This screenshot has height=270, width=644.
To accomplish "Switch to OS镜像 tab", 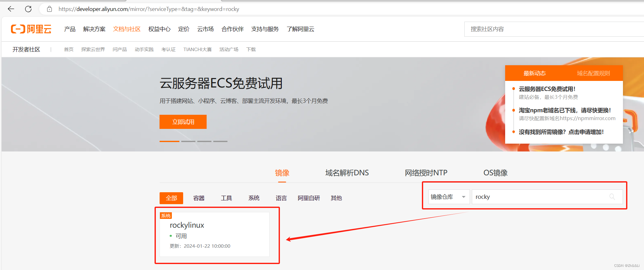I will (x=495, y=173).
